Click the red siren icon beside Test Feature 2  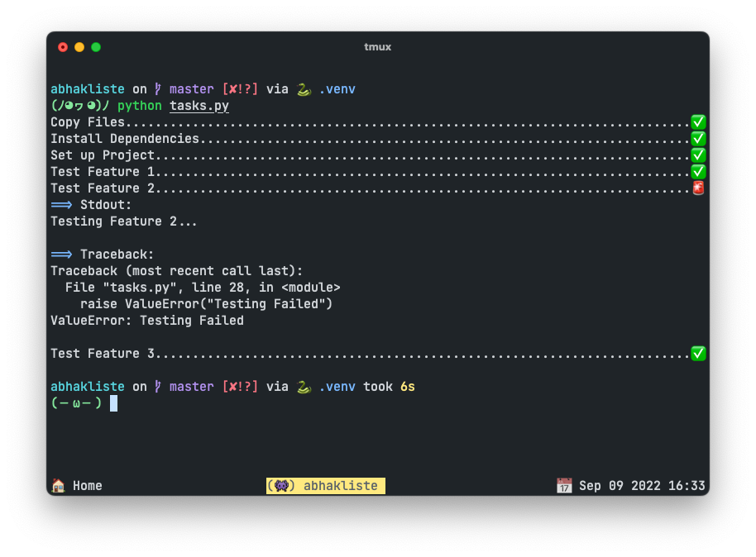pyautogui.click(x=698, y=188)
